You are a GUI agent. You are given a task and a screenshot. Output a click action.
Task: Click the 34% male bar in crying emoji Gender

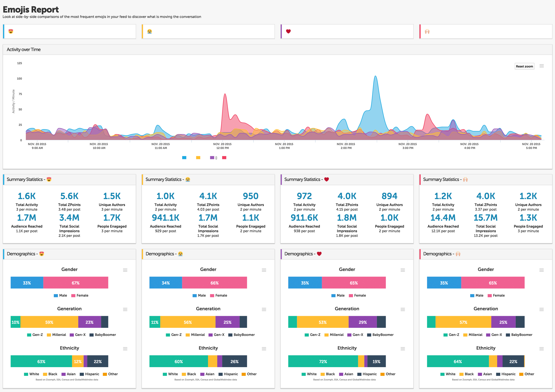(166, 283)
